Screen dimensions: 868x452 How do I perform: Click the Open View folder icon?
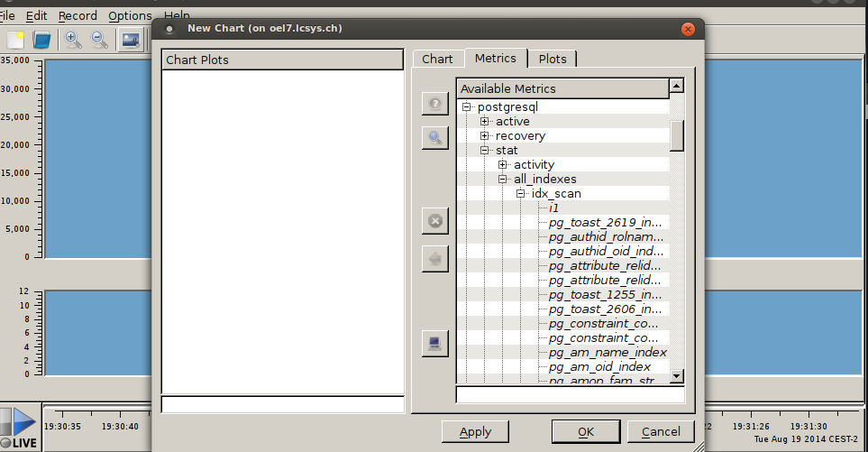click(42, 40)
